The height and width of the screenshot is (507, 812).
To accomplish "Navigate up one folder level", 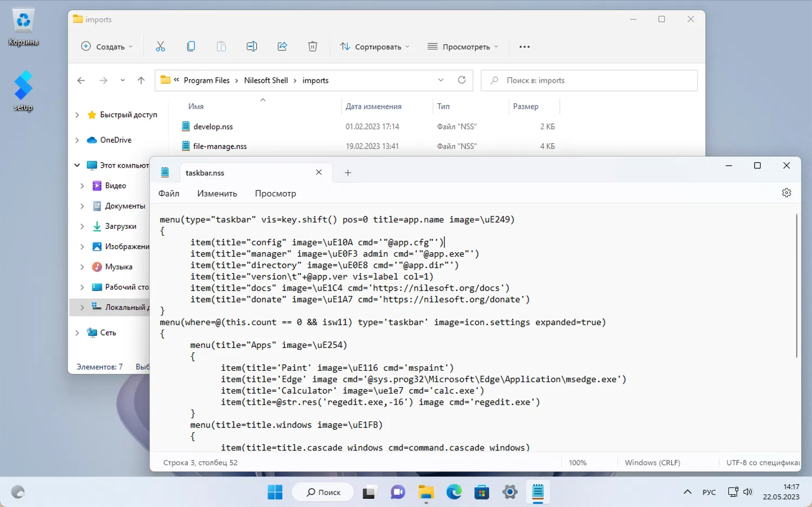I will 141,80.
